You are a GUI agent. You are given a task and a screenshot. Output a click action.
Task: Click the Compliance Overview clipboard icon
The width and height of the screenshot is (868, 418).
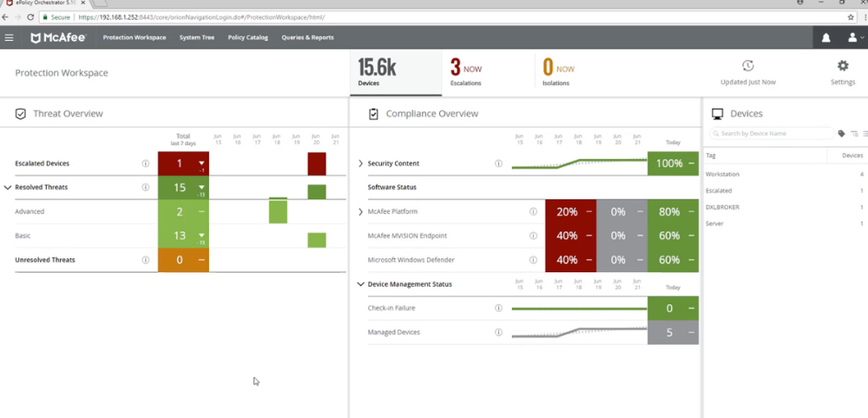tap(373, 114)
